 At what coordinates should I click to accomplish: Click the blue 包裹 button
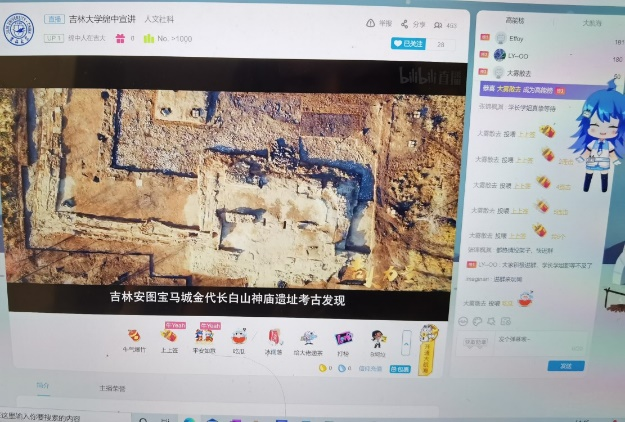point(400,369)
